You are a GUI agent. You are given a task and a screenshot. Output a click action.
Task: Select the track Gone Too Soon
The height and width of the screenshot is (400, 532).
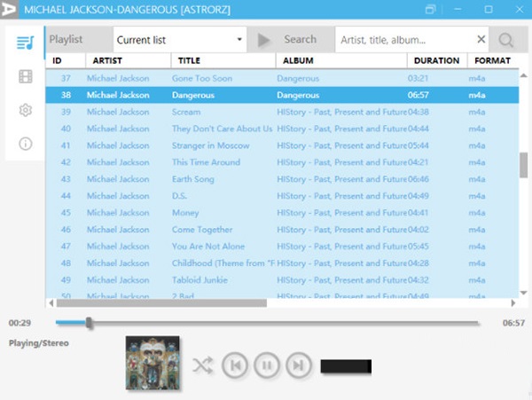tap(202, 78)
